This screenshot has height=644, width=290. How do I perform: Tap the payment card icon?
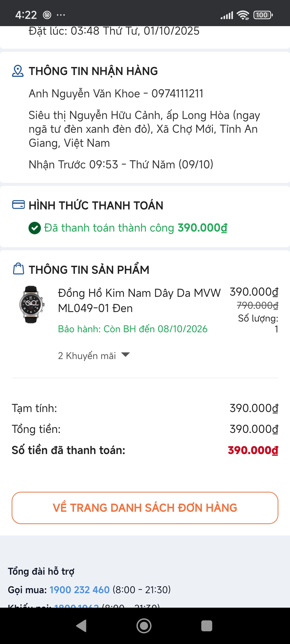coord(18,205)
